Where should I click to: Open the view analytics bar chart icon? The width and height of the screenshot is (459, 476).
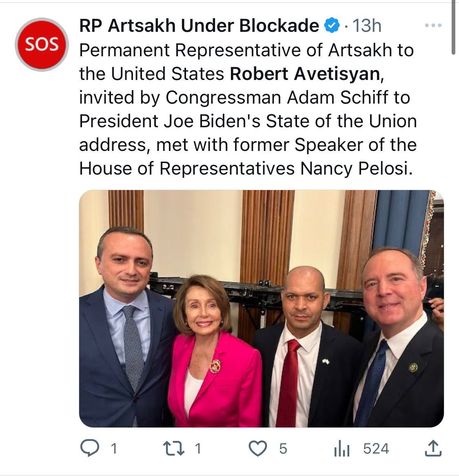click(x=341, y=449)
